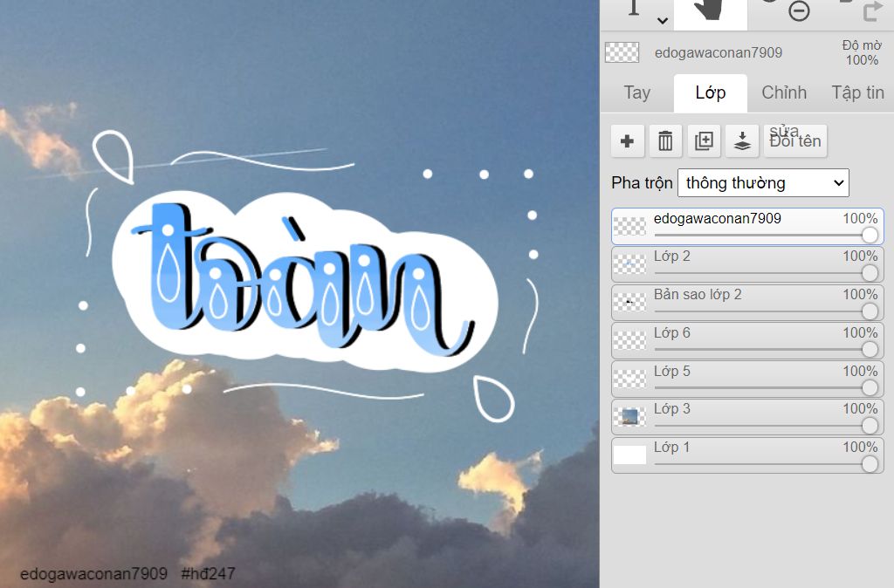Select the Lớp 5 layer
This screenshot has height=588, width=894.
tap(747, 379)
